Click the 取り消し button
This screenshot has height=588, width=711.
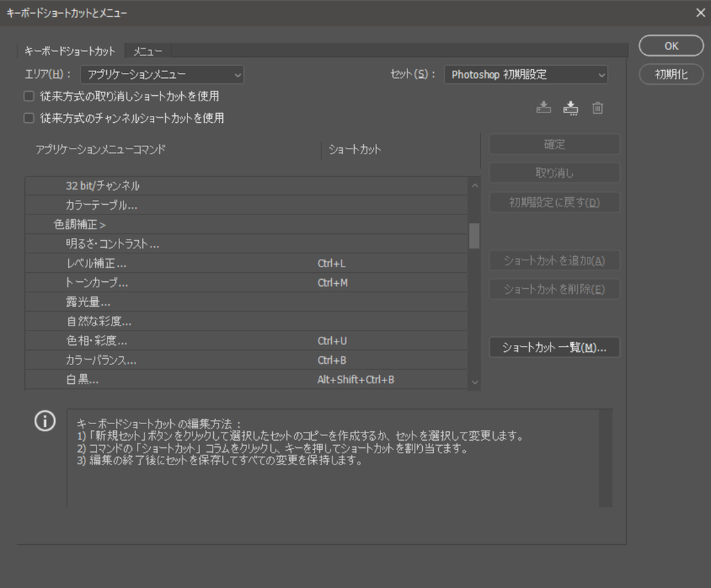[554, 172]
